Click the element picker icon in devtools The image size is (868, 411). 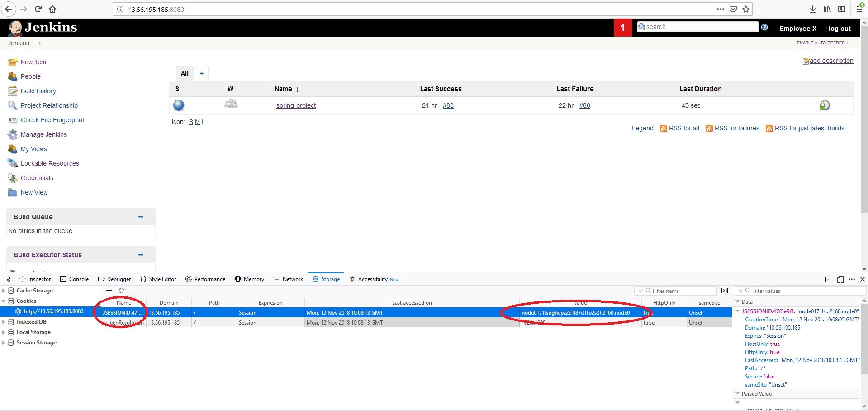[7, 279]
